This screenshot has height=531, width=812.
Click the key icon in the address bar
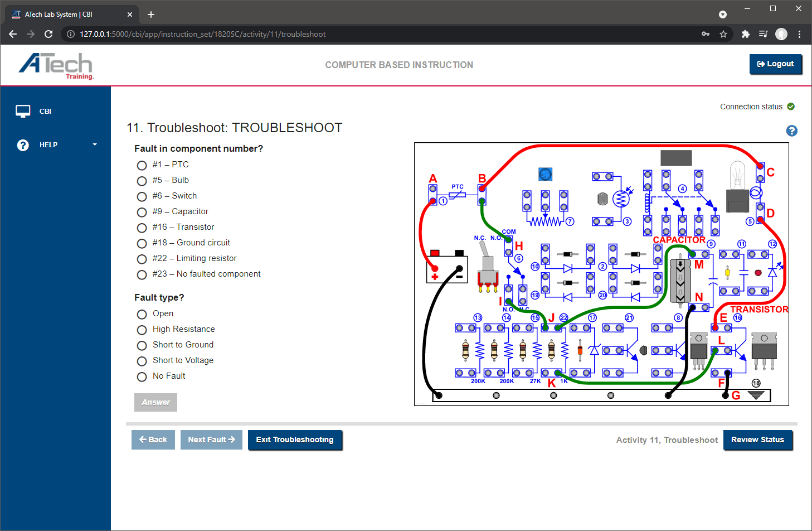[705, 34]
